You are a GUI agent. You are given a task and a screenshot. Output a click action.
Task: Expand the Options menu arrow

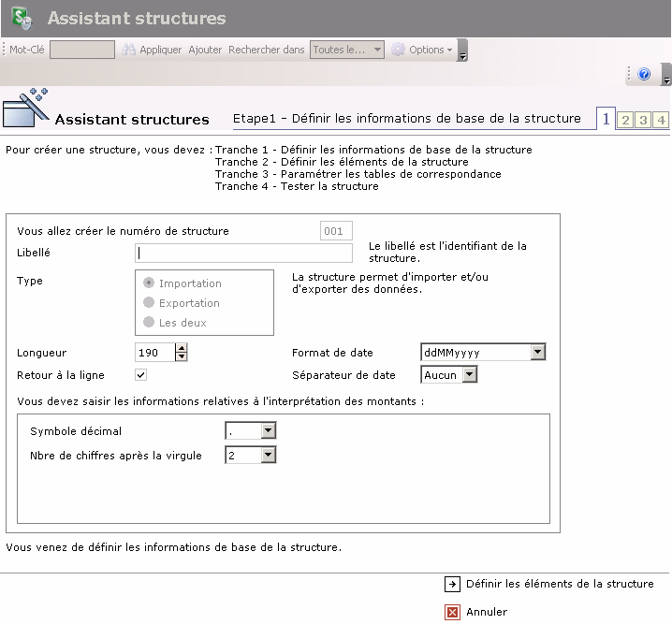[x=449, y=51]
